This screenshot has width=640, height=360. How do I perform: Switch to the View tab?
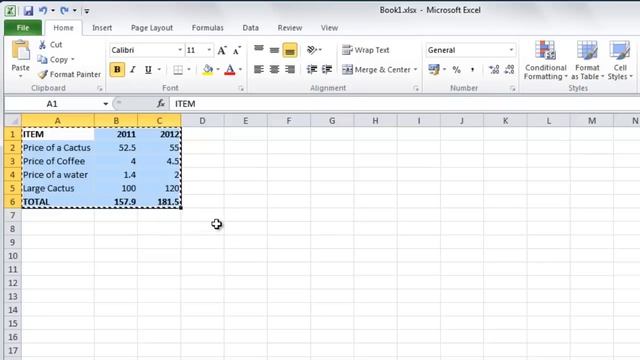coord(329,28)
